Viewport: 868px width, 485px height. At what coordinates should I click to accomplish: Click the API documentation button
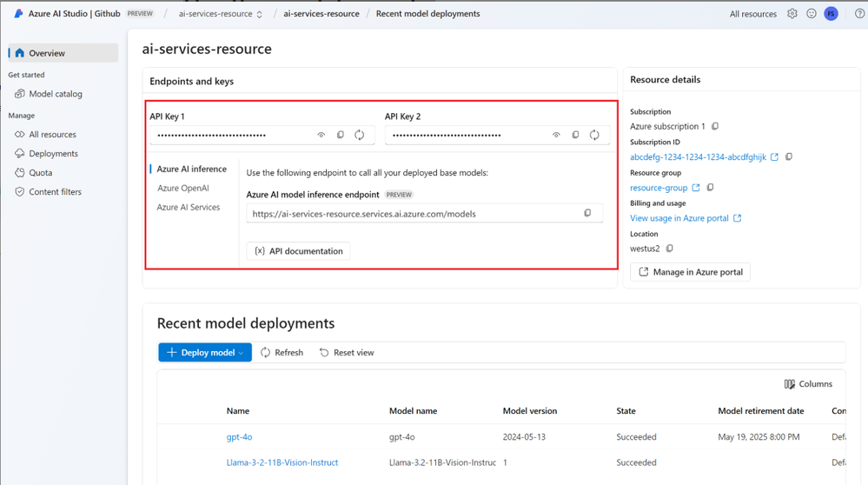coord(298,251)
